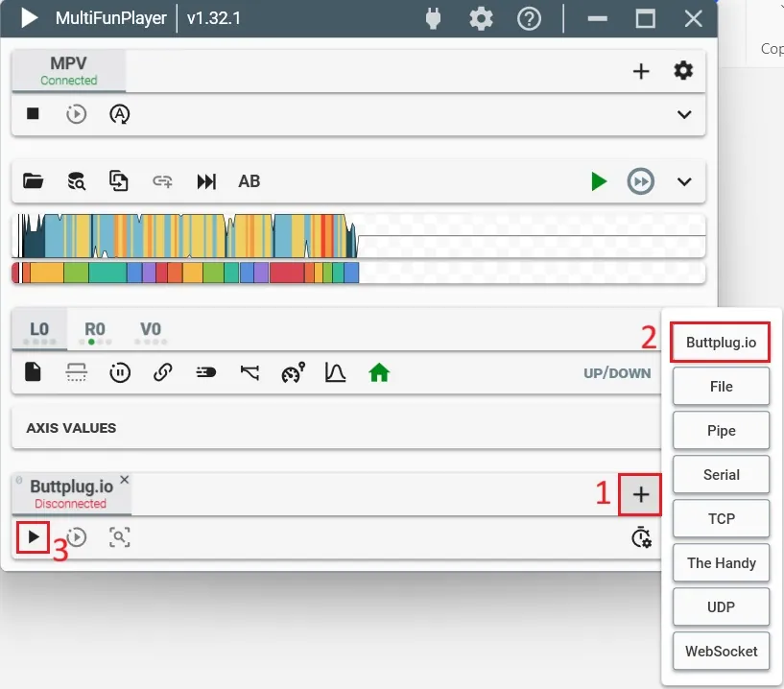This screenshot has height=689, width=784.
Task: Click the circled fast-forward button
Action: coord(640,181)
